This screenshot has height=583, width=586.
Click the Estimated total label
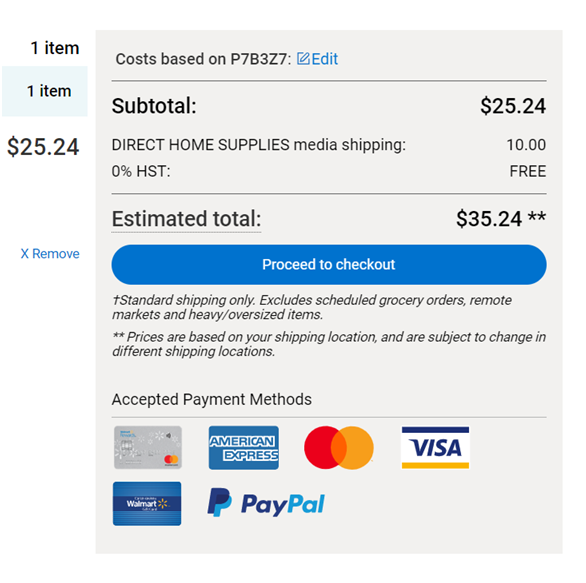point(186,219)
